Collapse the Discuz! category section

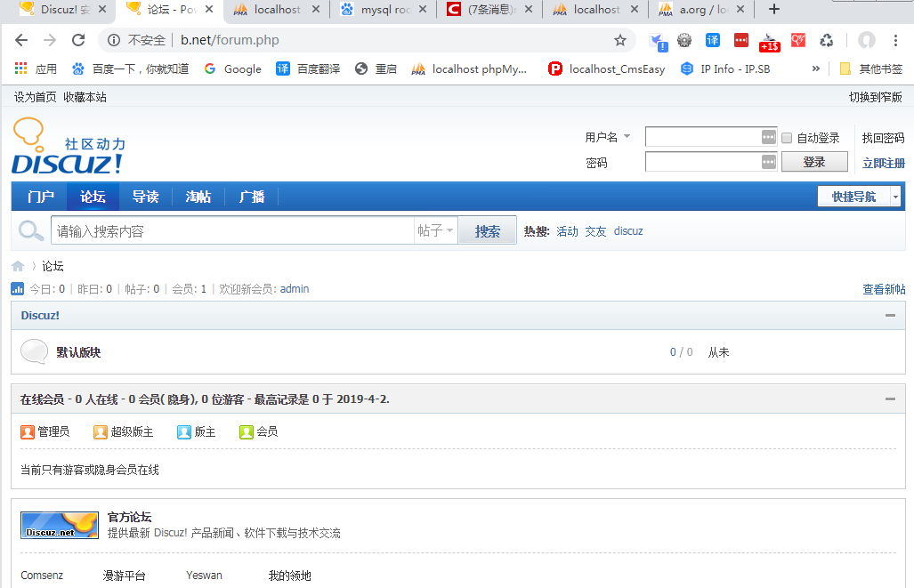click(890, 315)
